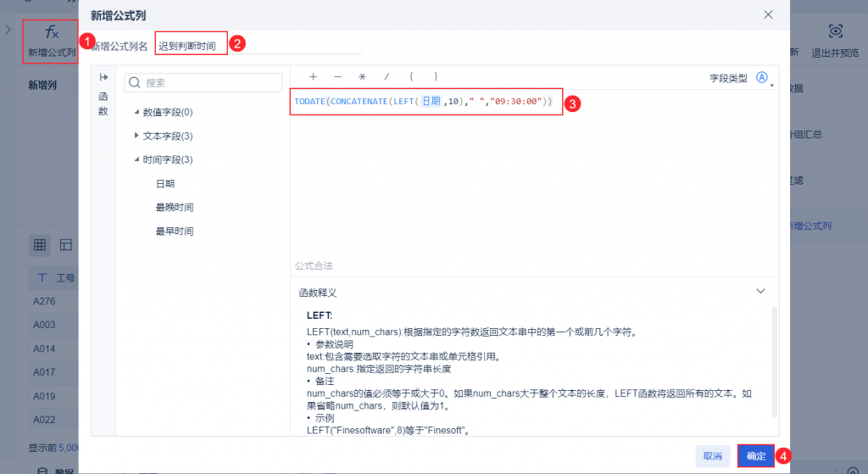Click the 日期 token in formula

[x=431, y=101]
